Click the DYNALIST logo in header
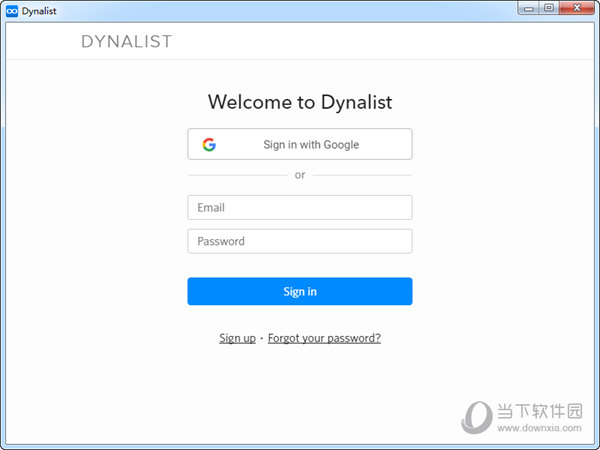This screenshot has width=600, height=450. 127,41
